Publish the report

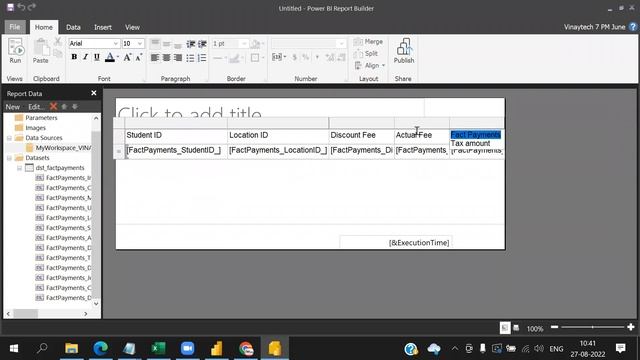(x=404, y=51)
